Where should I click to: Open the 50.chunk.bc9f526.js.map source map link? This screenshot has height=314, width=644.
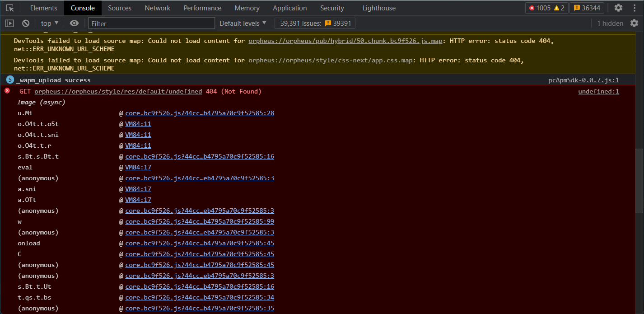(345, 41)
